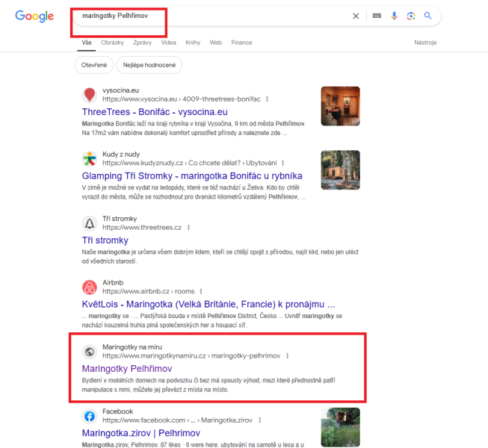Switch to the Web tab
This screenshot has width=488, height=448.
click(x=216, y=43)
